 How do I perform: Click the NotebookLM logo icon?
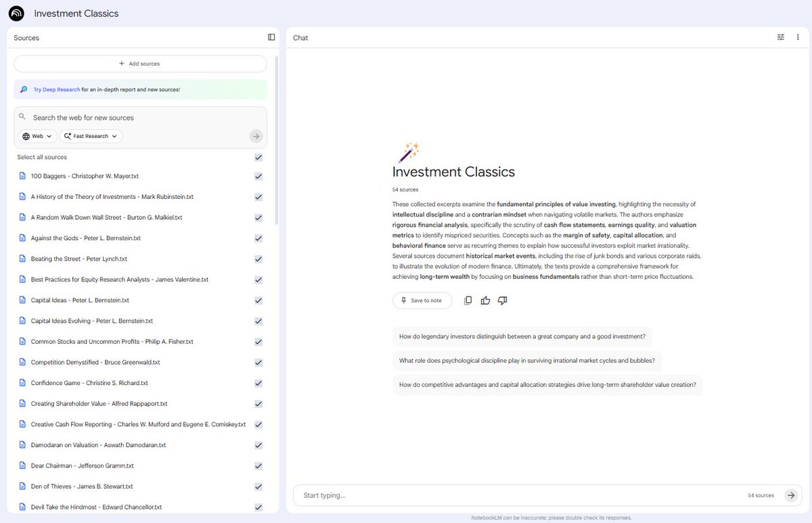click(x=16, y=14)
